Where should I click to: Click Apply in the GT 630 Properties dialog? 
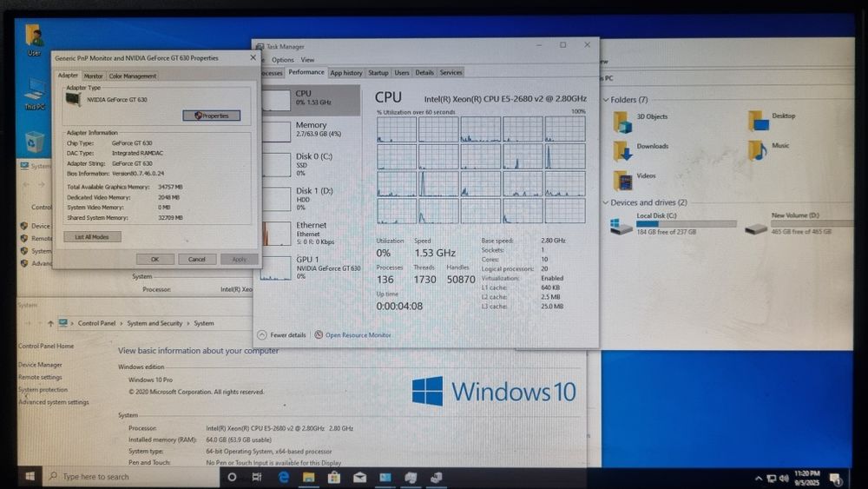pyautogui.click(x=239, y=259)
